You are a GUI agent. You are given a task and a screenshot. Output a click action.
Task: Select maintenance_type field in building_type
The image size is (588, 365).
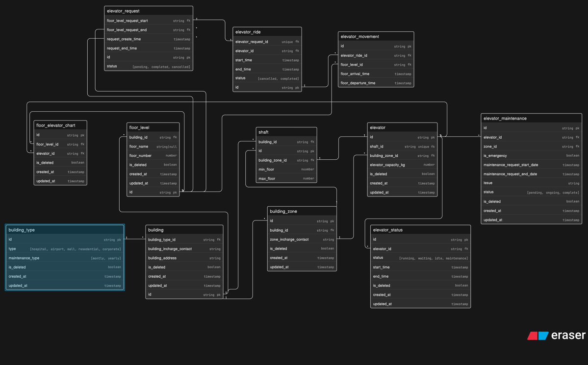65,258
